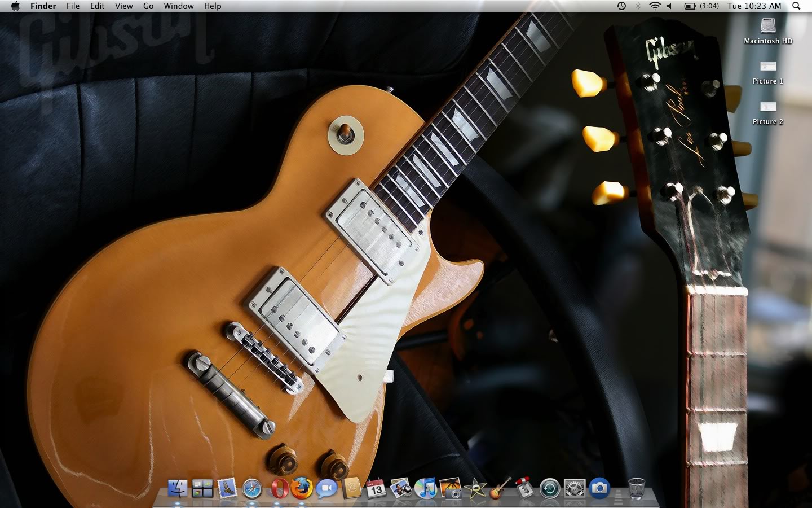The height and width of the screenshot is (508, 812).
Task: Open the Wi-Fi status menu
Action: point(655,6)
